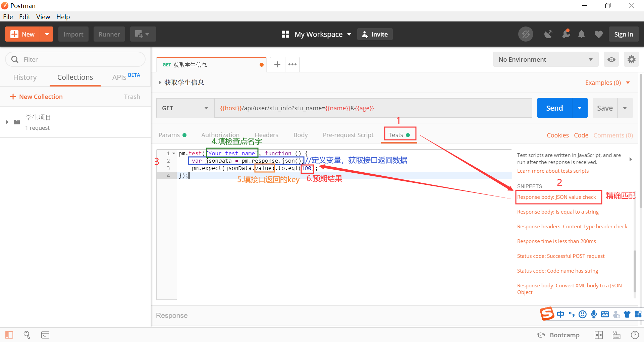Click the Runner button

pyautogui.click(x=109, y=34)
